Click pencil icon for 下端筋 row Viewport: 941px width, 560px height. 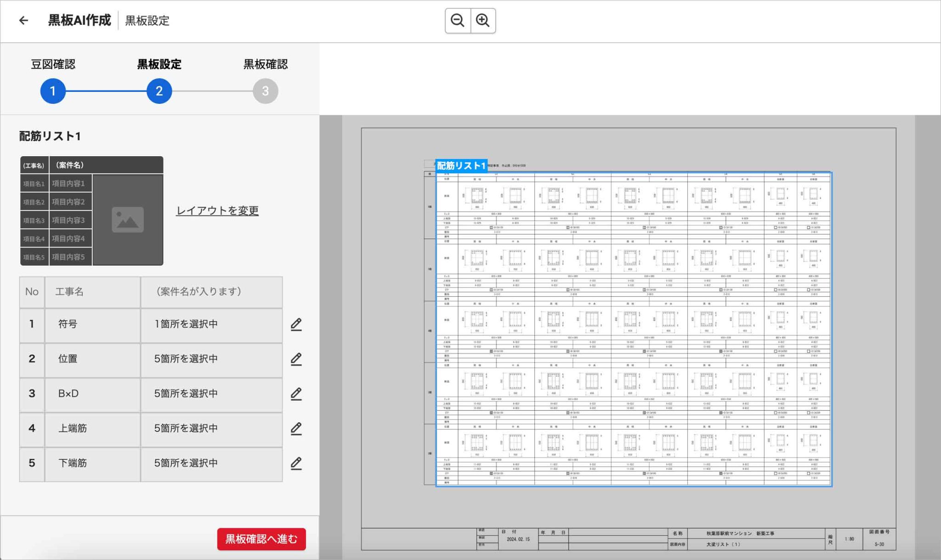[x=296, y=463]
